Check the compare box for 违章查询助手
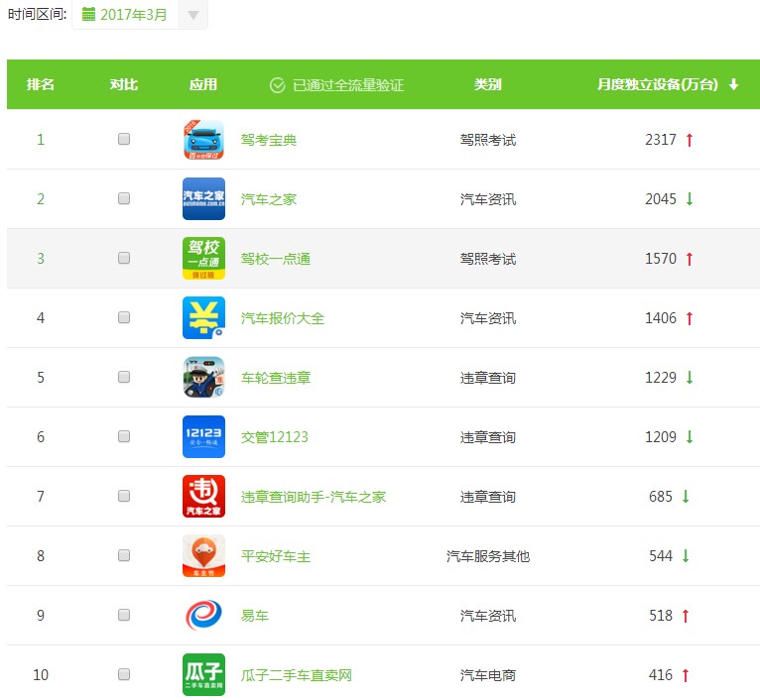The width and height of the screenshot is (760, 700). [124, 496]
